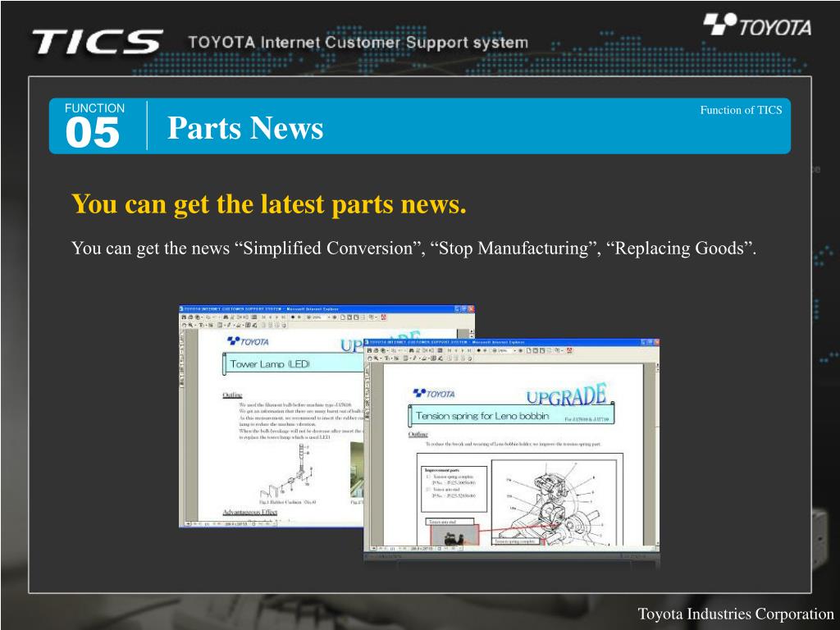
Task: Click the "Simplified Conversion" phrase in the description
Action: [x=328, y=248]
